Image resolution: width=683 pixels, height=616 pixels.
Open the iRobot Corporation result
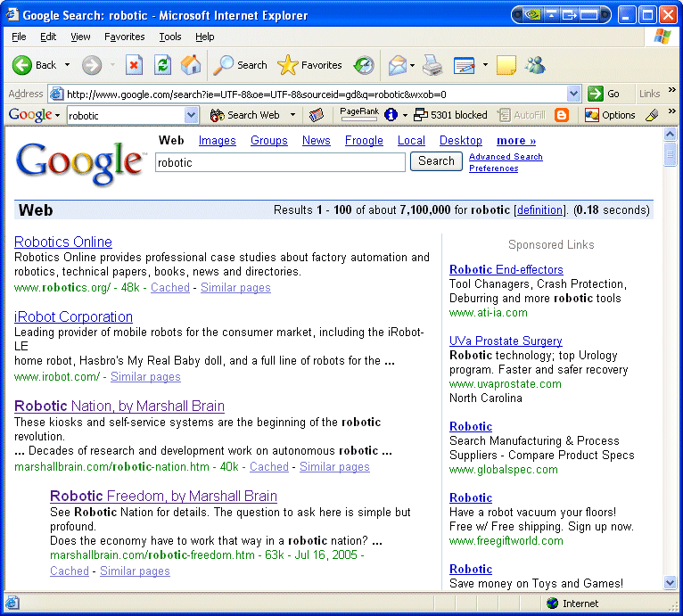point(73,317)
